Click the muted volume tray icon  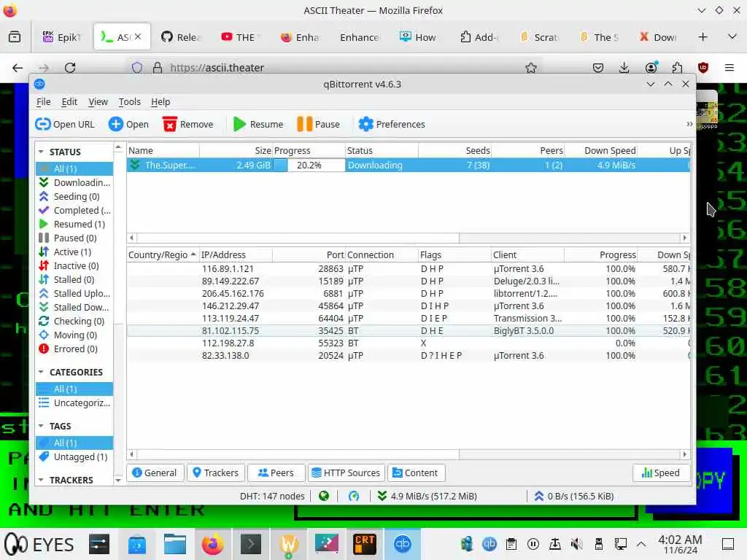pyautogui.click(x=576, y=544)
